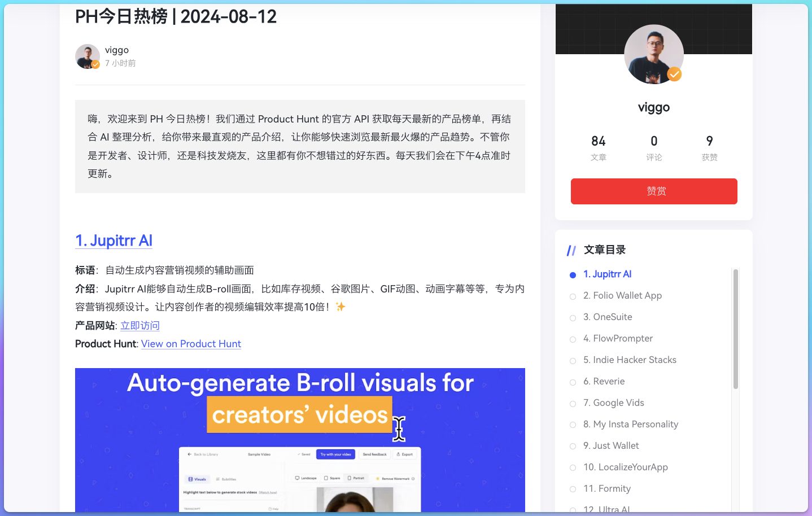Click the 9 获赞 likes stat
The height and width of the screenshot is (516, 812).
pos(709,148)
